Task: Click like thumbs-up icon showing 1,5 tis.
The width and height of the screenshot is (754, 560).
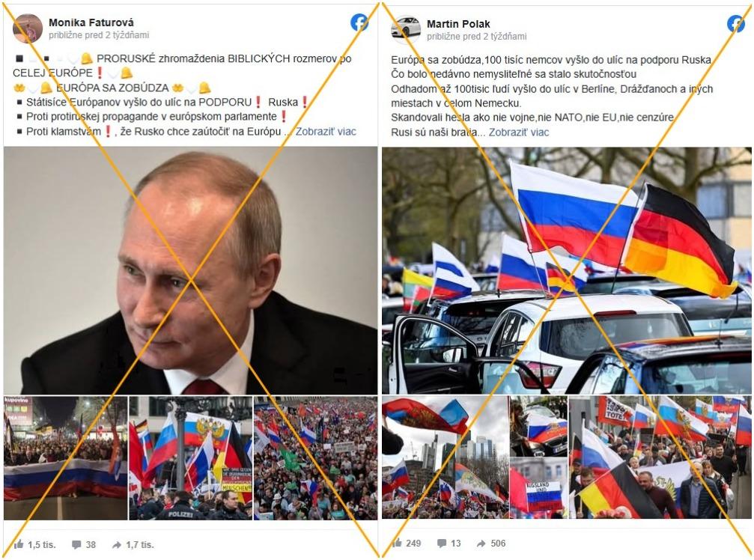Action: pyautogui.click(x=19, y=544)
